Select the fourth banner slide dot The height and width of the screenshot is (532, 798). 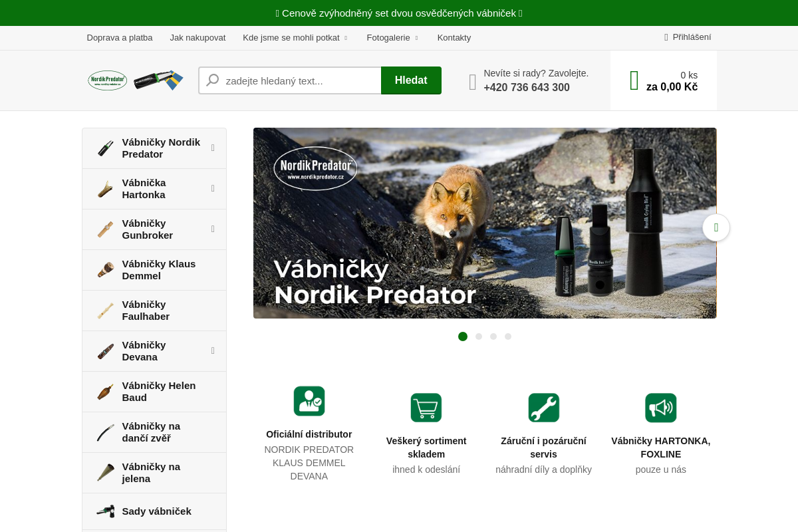tap(508, 336)
